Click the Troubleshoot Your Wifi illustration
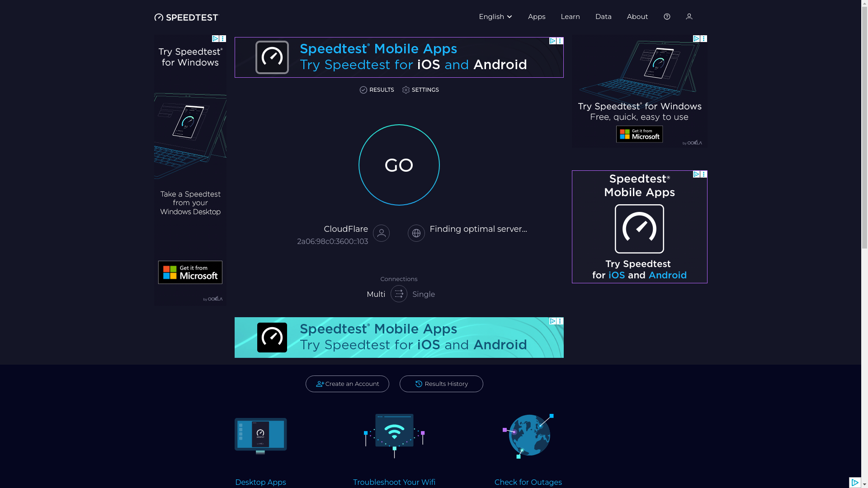The height and width of the screenshot is (488, 868). (394, 436)
